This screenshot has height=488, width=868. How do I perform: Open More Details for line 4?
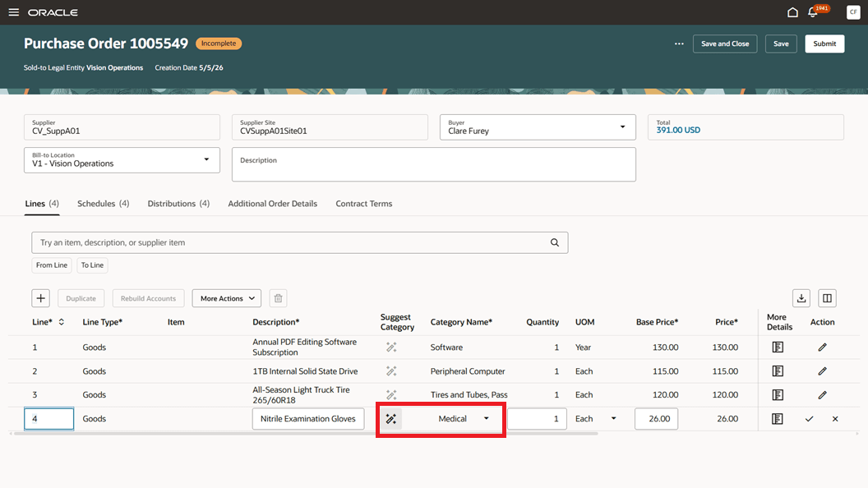778,419
